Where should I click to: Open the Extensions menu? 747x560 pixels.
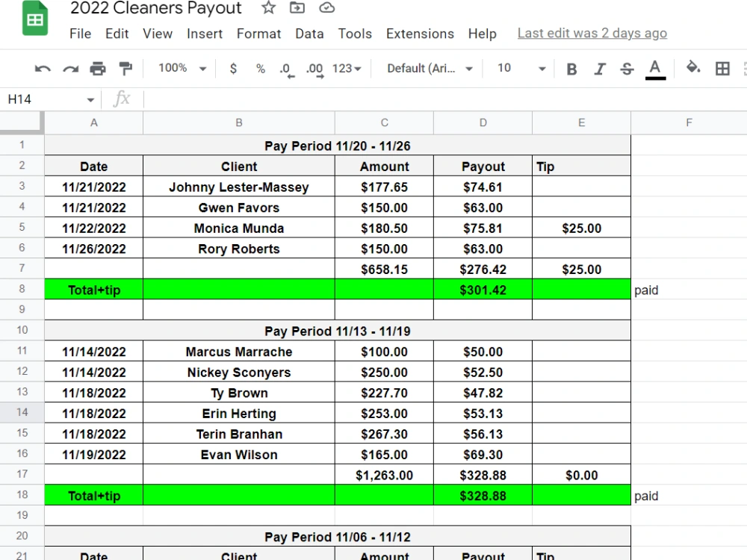pos(420,34)
